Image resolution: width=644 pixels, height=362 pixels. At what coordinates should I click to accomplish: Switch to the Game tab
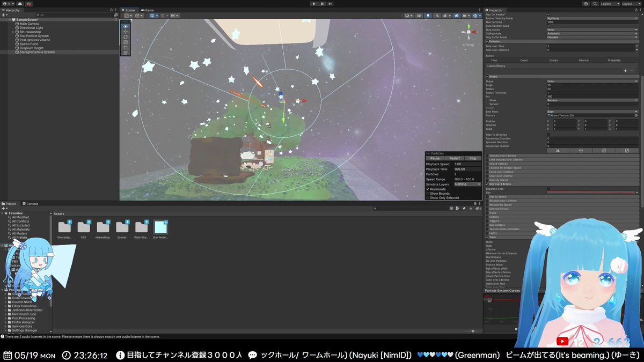148,10
